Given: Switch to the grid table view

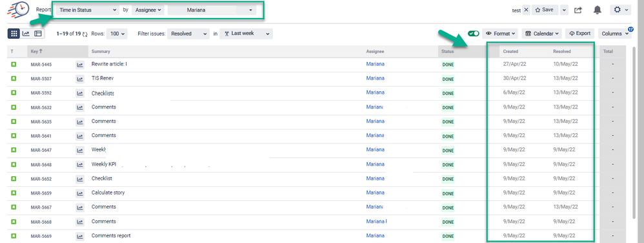Looking at the screenshot, I should pos(14,34).
